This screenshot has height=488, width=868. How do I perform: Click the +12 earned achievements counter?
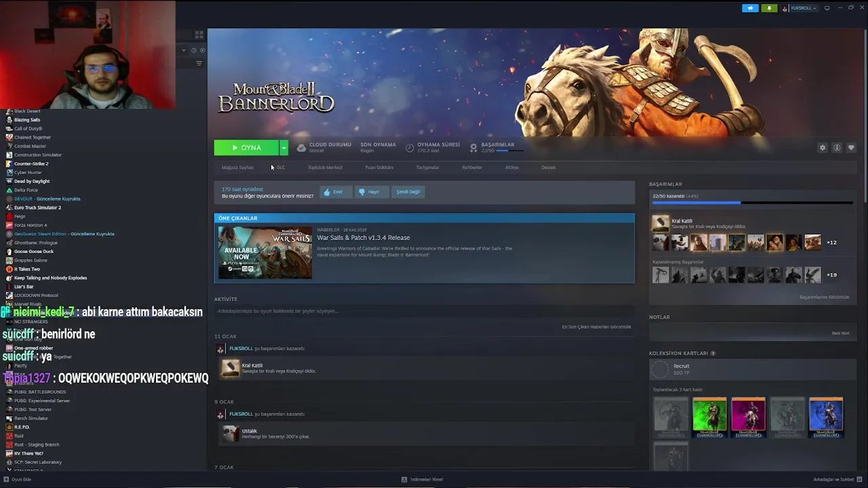coord(831,243)
